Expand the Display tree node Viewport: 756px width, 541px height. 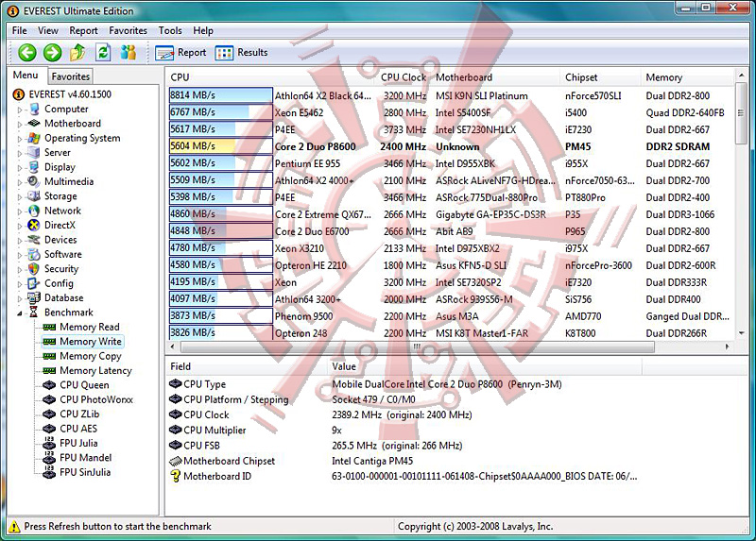(x=20, y=168)
